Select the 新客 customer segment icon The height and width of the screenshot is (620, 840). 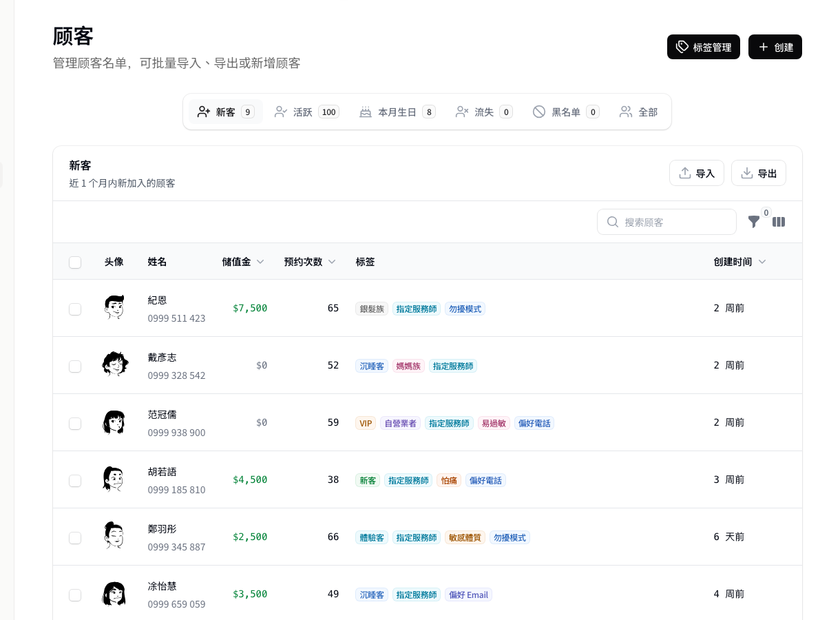coord(204,112)
